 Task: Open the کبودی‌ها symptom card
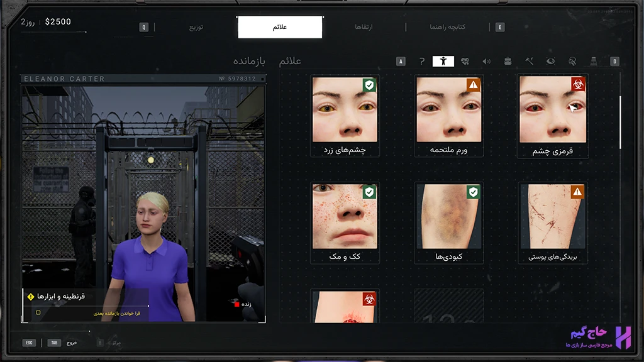[448, 222]
